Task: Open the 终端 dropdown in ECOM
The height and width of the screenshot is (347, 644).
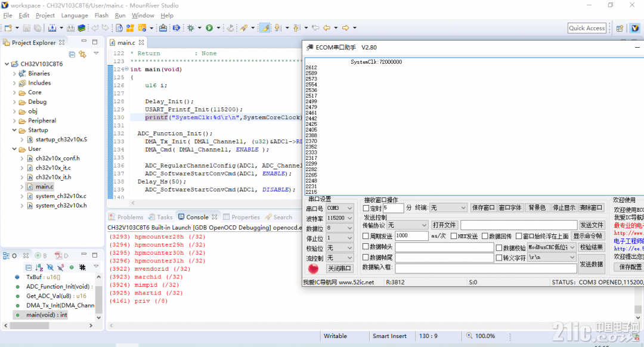Action: [x=448, y=208]
